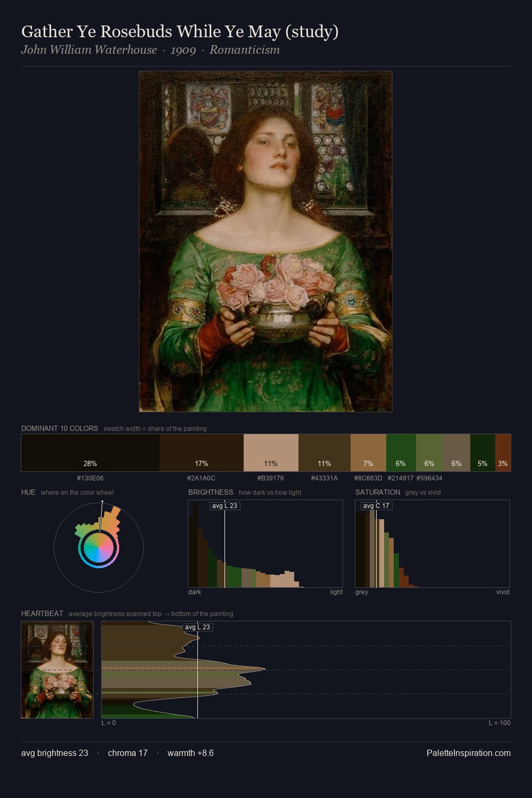This screenshot has width=532, height=798.
Task: Select the 6% grey-taupe swatch
Action: pos(456,453)
